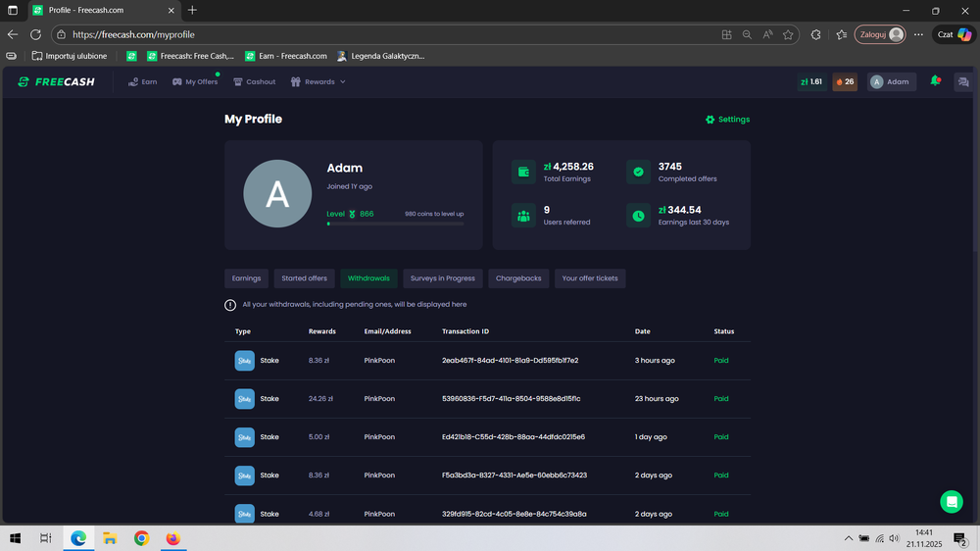Open the notifications bell icon
Image resolution: width=980 pixels, height=551 pixels.
935,81
